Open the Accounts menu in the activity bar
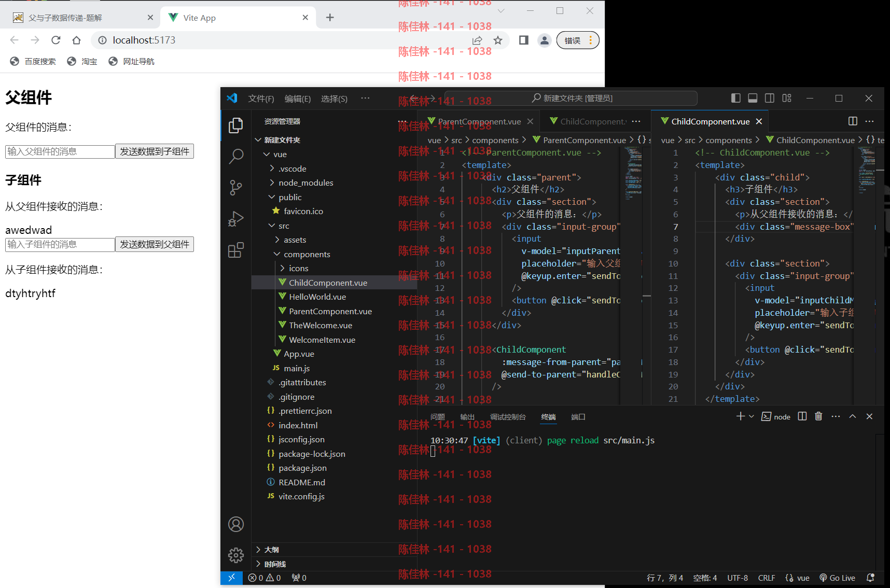890x588 pixels. click(x=236, y=524)
